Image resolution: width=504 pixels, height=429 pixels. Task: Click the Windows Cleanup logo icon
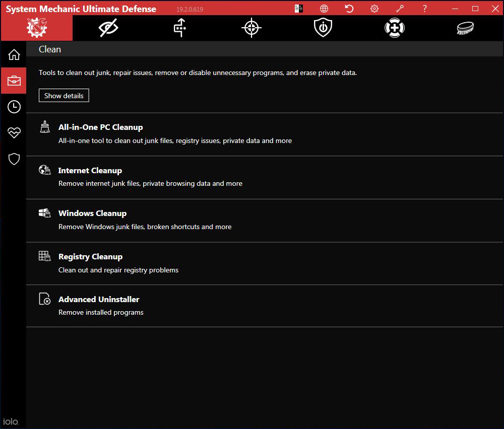(x=45, y=213)
